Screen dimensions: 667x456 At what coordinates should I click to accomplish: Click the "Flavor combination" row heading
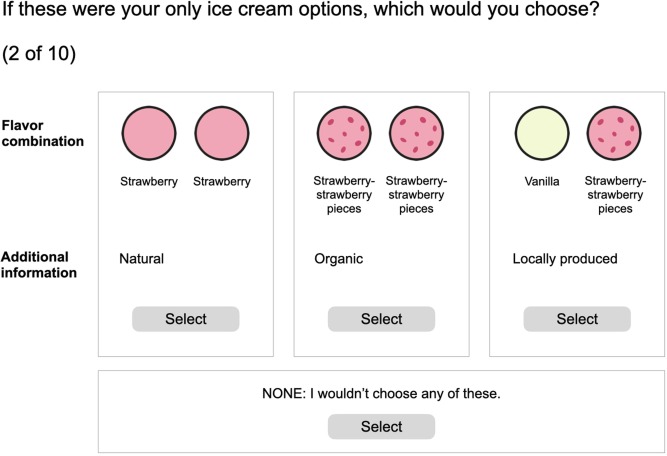pos(42,133)
